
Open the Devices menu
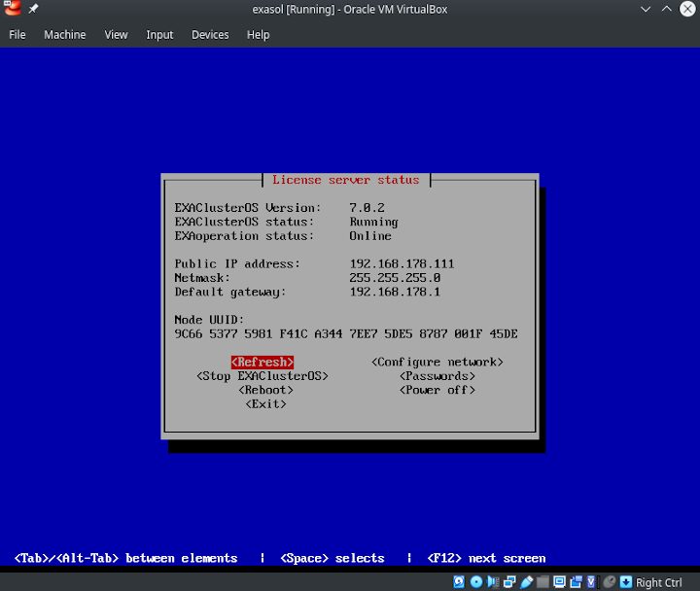210,35
